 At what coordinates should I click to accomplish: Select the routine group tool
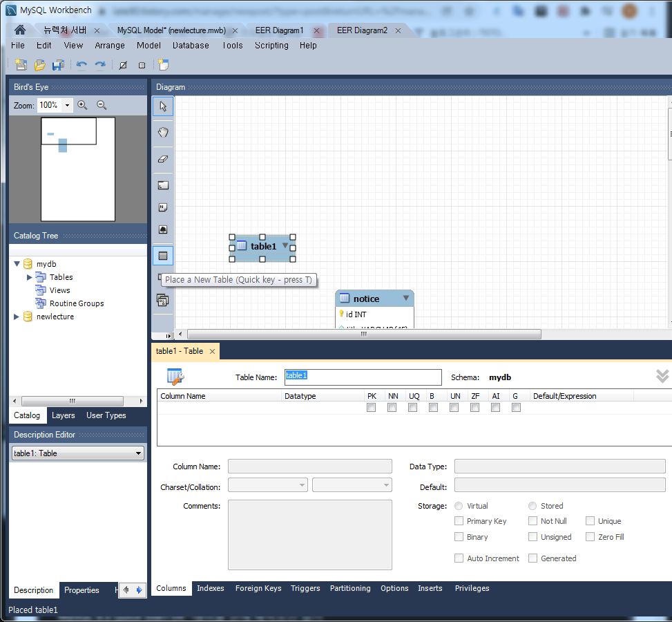pyautogui.click(x=163, y=300)
